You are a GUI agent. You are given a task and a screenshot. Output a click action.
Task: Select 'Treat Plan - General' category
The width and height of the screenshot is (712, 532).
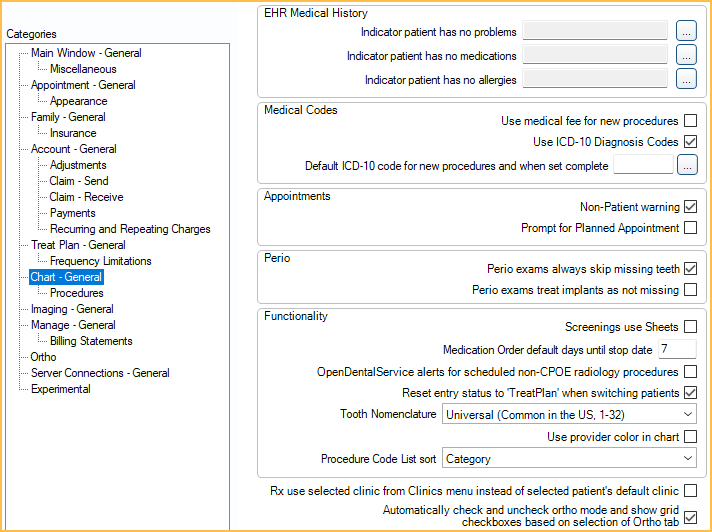point(78,245)
